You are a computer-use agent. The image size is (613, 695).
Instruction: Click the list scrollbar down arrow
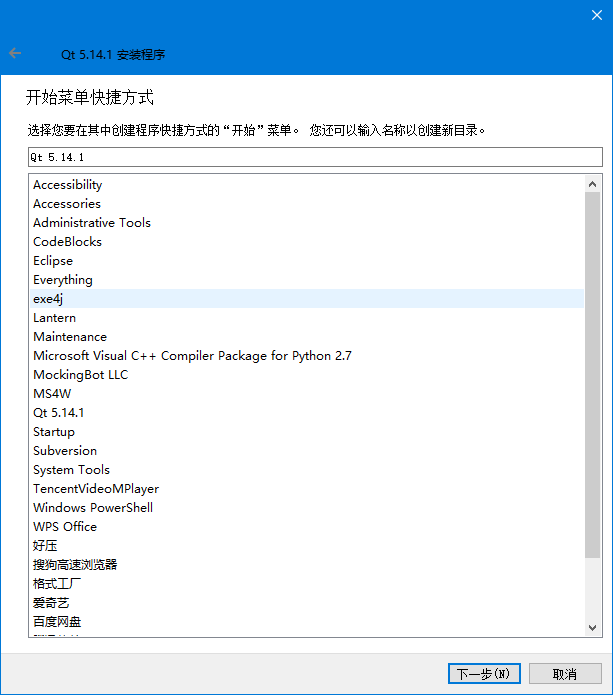593,628
